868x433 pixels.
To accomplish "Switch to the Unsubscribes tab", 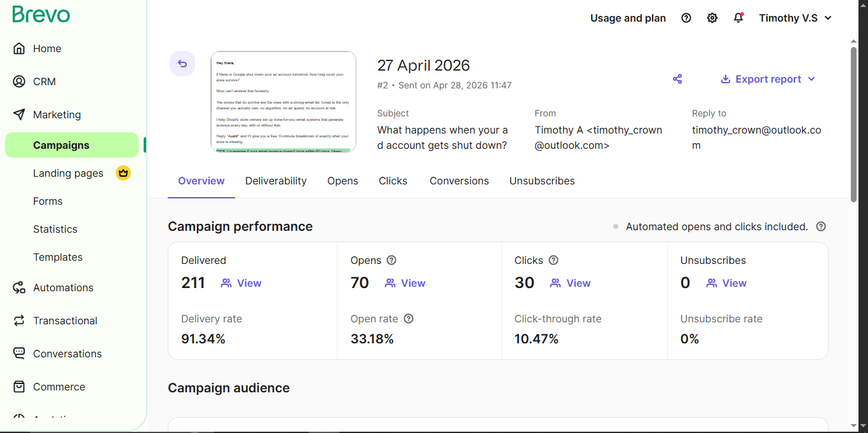I will 542,181.
